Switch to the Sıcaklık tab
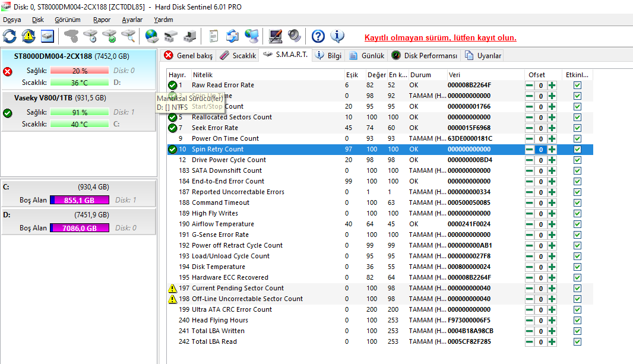This screenshot has width=633, height=364. tap(238, 56)
